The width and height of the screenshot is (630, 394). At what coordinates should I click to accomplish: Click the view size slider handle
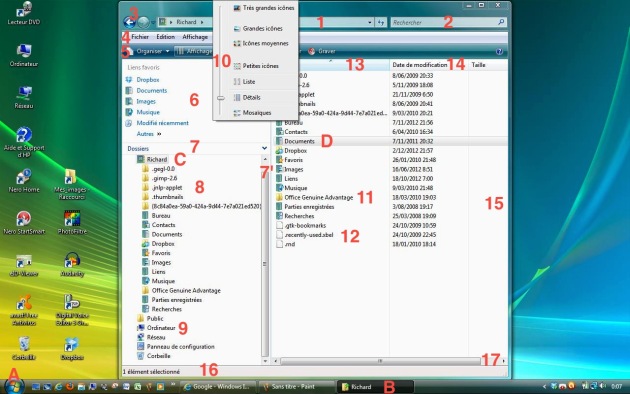[221, 98]
